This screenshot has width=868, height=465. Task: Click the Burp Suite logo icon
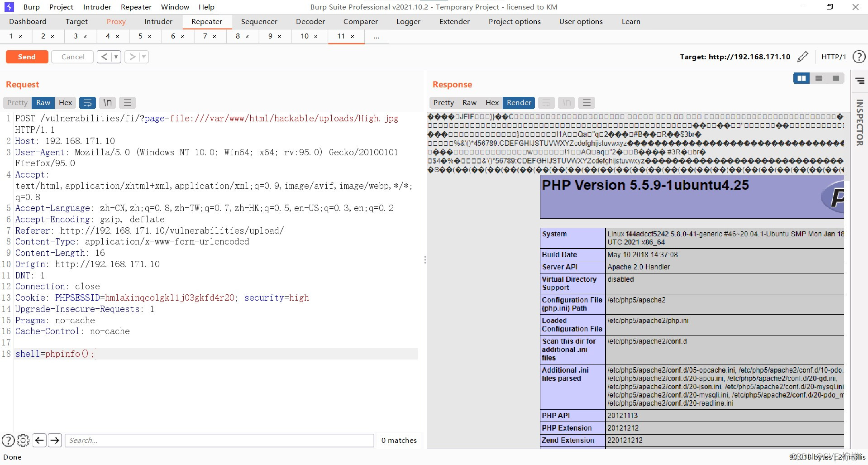[9, 7]
